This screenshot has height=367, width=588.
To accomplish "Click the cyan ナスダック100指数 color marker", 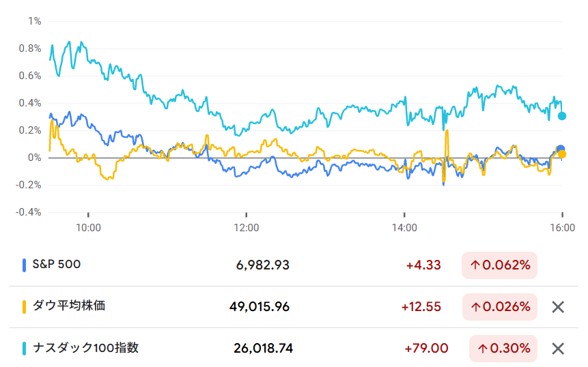I will 25,349.
